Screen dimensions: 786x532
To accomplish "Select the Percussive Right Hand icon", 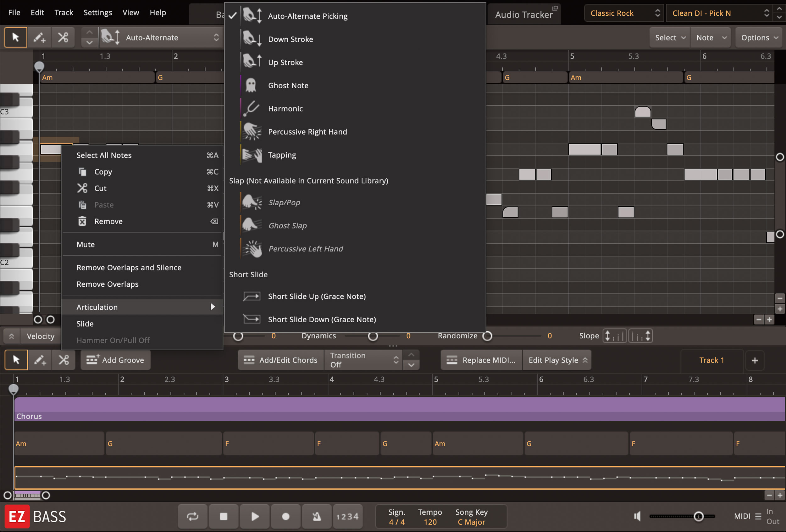I will point(252,131).
